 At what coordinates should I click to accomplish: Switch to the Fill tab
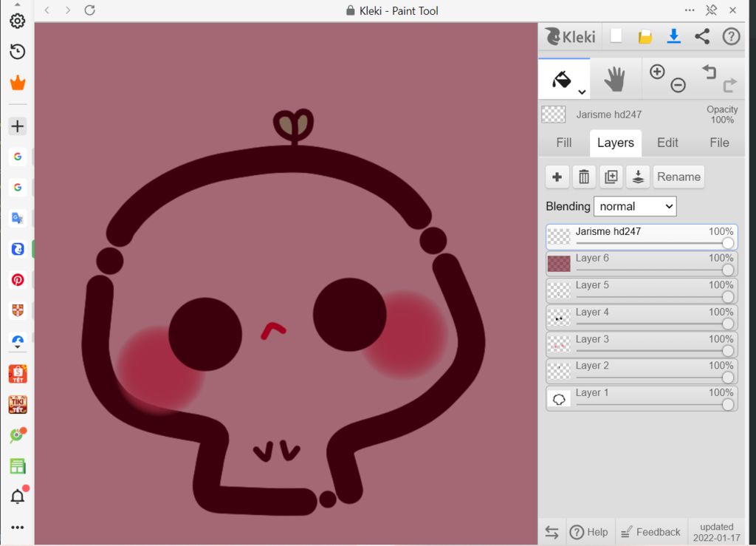(564, 143)
